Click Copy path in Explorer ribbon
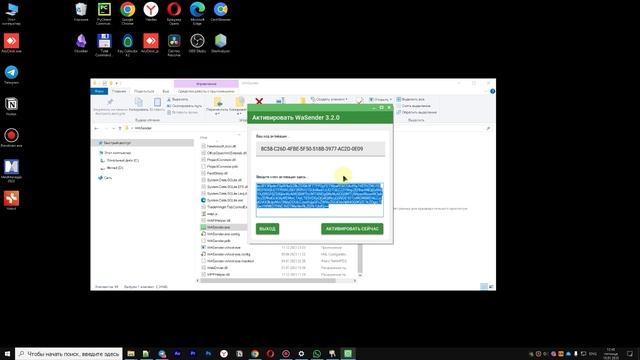The height and width of the screenshot is (360, 640). (x=184, y=106)
